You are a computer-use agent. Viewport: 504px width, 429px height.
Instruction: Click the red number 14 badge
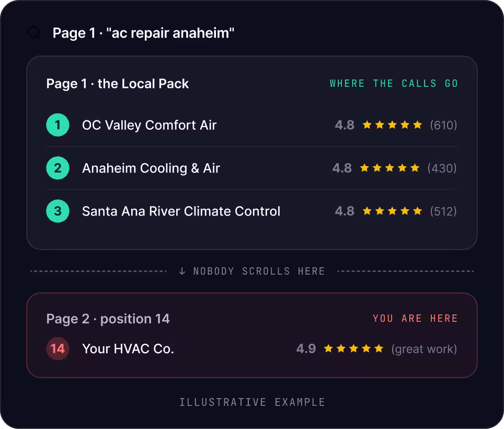58,348
